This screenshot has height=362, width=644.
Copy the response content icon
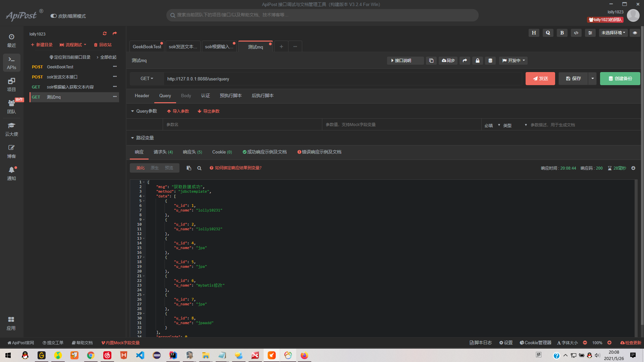[x=189, y=168]
